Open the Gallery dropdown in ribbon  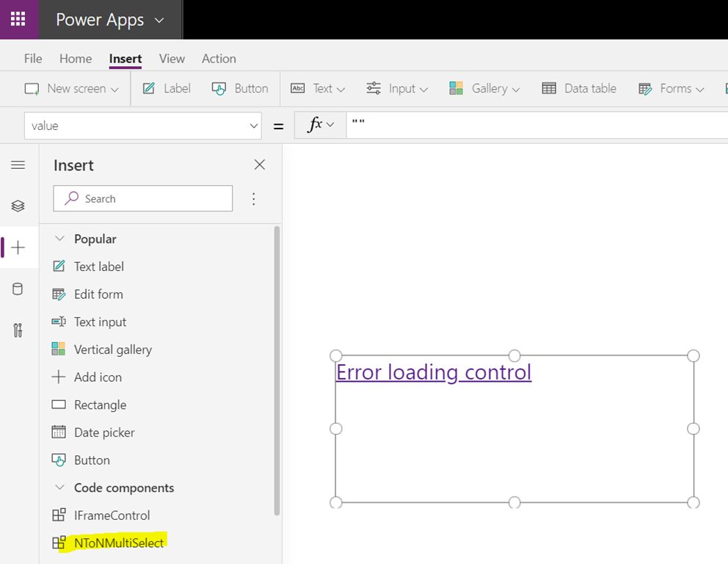click(484, 88)
